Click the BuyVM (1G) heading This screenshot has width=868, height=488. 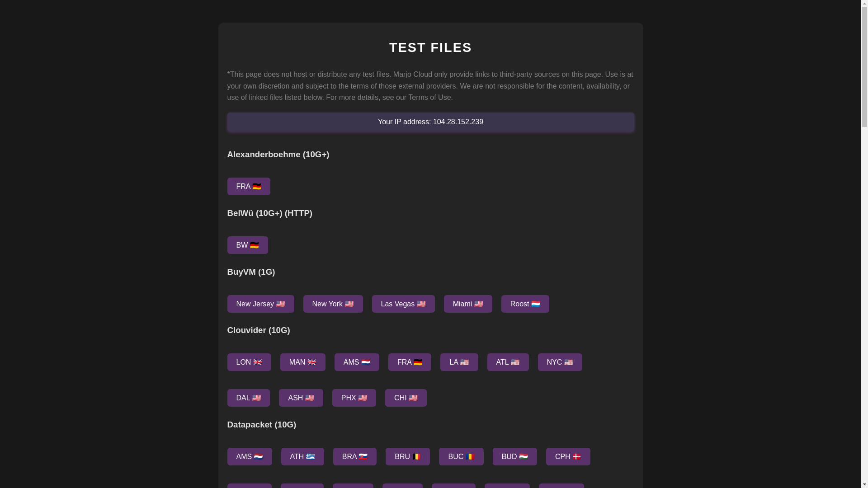pos(251,272)
